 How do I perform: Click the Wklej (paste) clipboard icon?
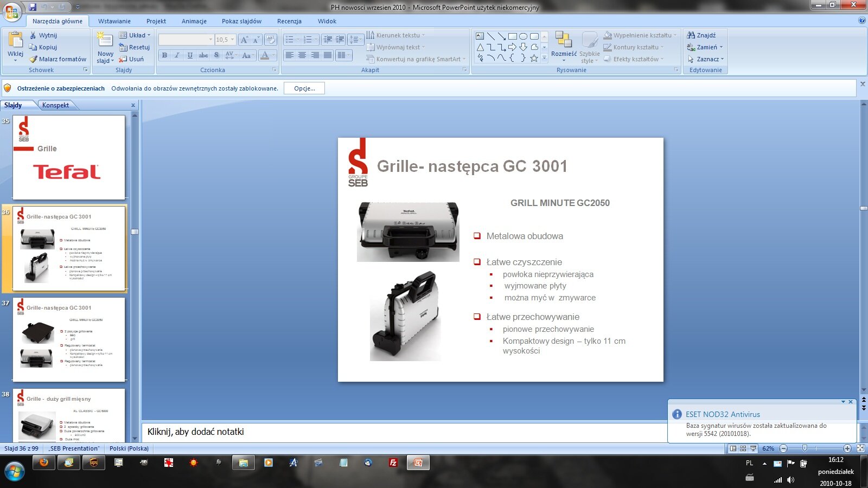(x=15, y=40)
